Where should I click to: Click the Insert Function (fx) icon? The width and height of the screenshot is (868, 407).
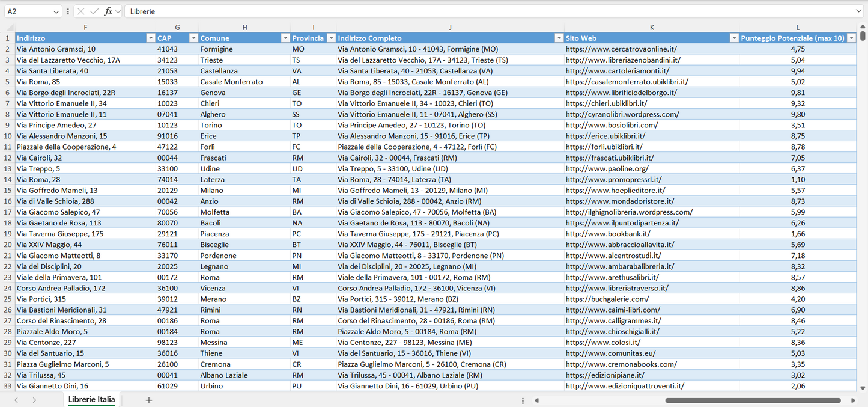[x=108, y=11]
